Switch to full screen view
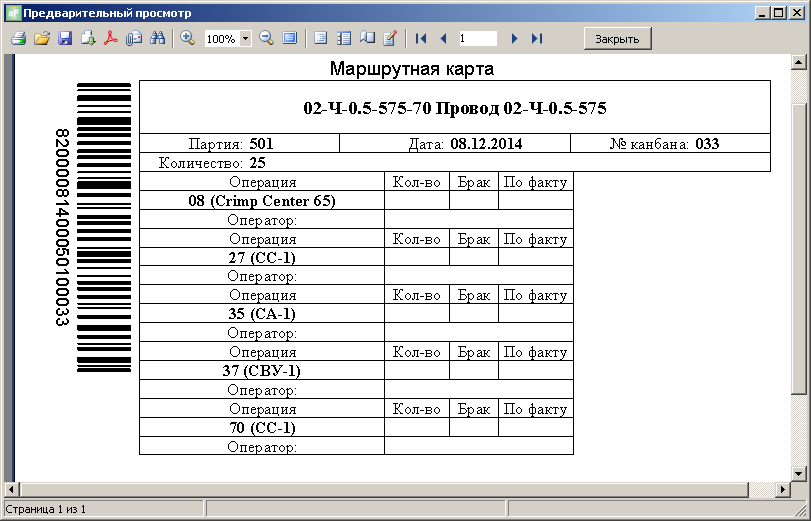Image resolution: width=811 pixels, height=521 pixels. [290, 38]
